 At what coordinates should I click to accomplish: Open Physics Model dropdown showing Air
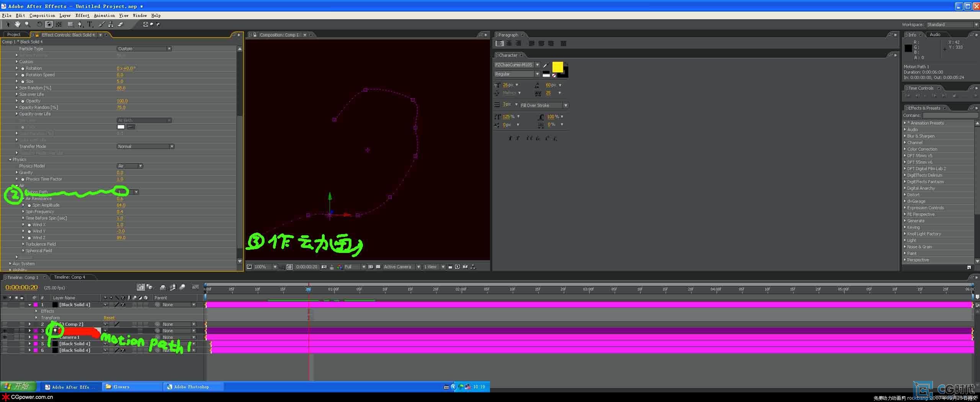point(130,166)
